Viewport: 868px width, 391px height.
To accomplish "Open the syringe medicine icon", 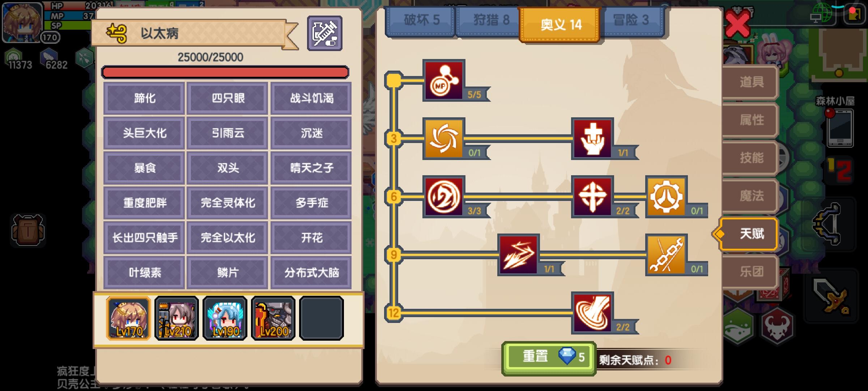I will point(324,33).
